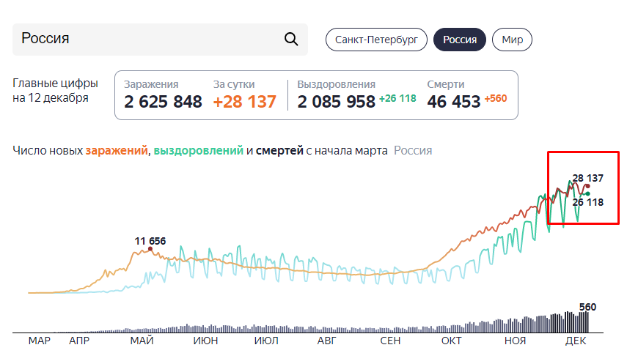Click the МАЙ month label on axis
This screenshot has height=364, width=627.
[x=142, y=341]
